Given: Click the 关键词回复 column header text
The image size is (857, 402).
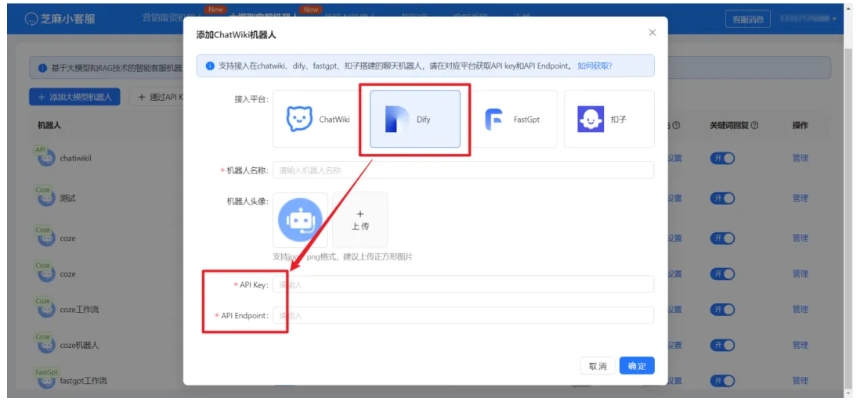Looking at the screenshot, I should [x=729, y=125].
